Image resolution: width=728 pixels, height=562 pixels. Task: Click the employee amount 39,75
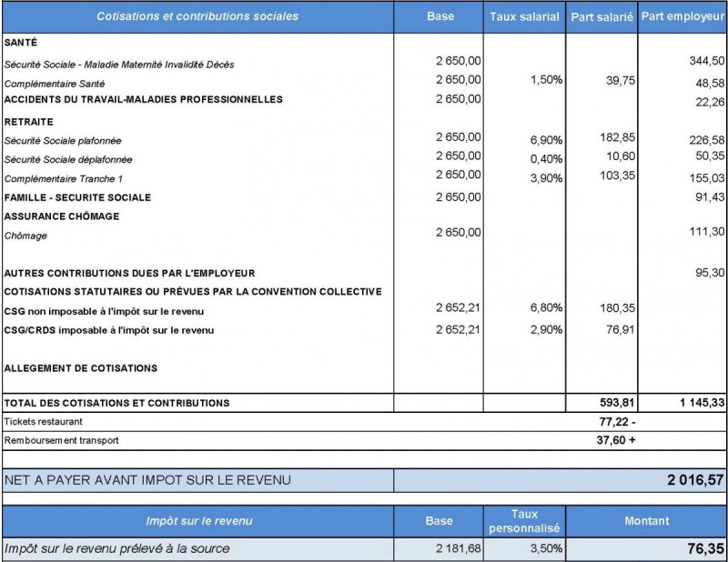pos(621,80)
